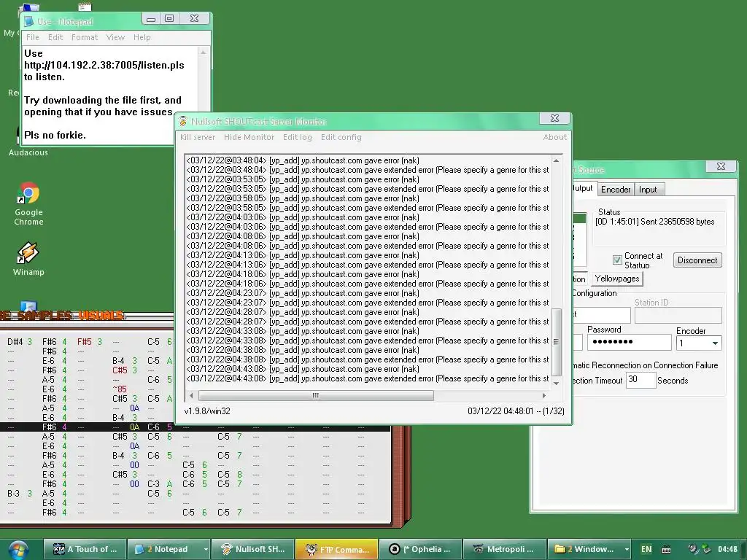The width and height of the screenshot is (747, 560).
Task: Click the taskbar clock showing 04:48
Action: 727,549
